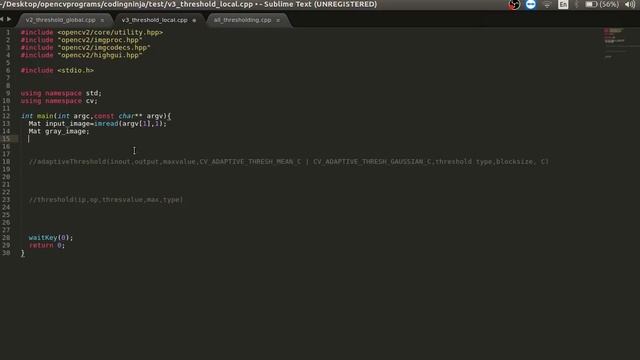Screen dimensions: 640x360
Task: Open the sound volume indicator
Action: (x=630, y=4)
